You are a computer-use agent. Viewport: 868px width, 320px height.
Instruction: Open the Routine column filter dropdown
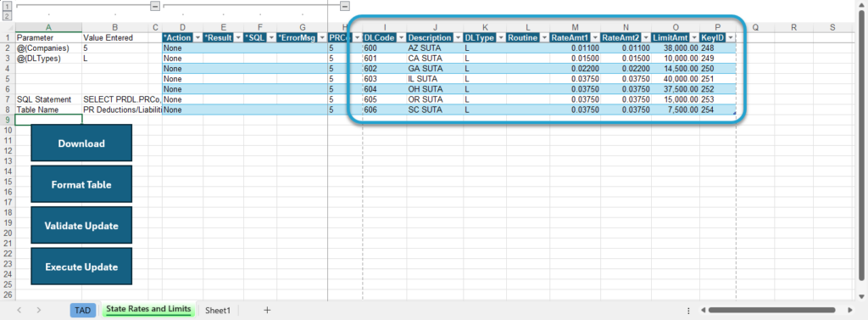click(x=543, y=37)
